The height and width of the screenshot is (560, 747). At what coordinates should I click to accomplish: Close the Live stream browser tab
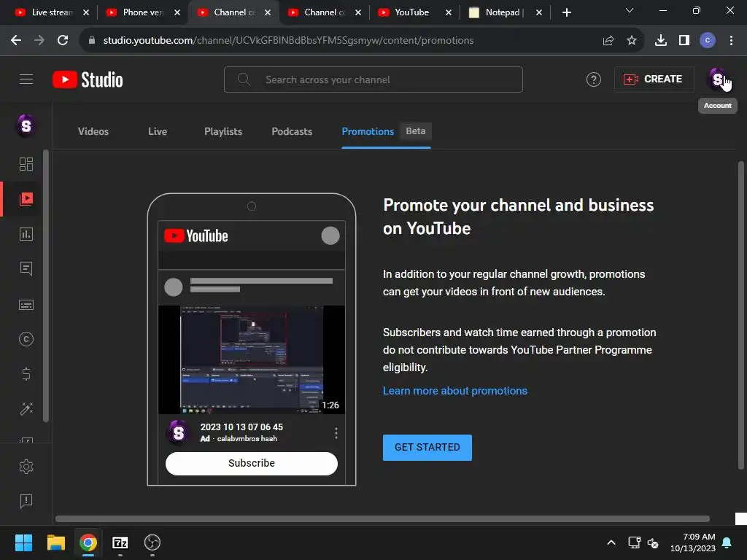point(86,12)
